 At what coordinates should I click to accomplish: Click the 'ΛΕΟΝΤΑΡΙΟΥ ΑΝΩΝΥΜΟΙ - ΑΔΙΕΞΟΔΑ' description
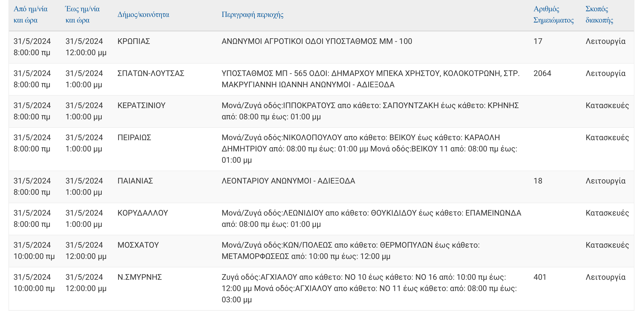(288, 181)
